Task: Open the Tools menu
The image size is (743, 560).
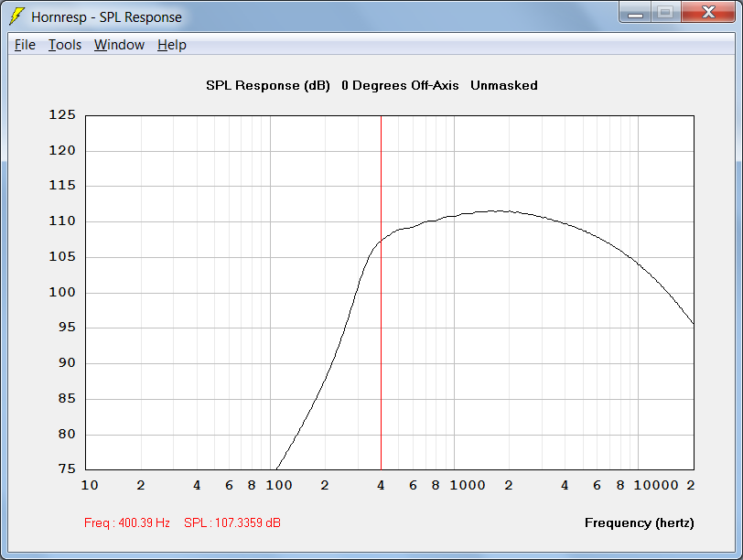Action: (65, 45)
